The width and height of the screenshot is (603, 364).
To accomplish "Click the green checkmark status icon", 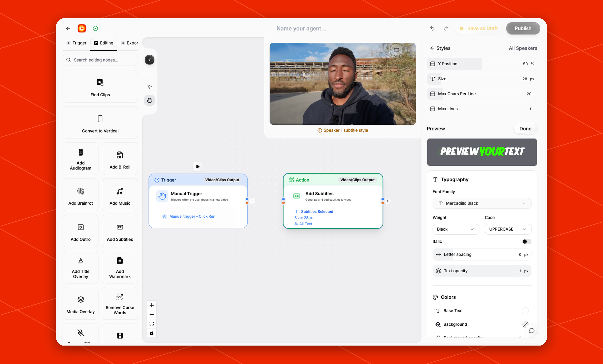I will click(x=95, y=28).
